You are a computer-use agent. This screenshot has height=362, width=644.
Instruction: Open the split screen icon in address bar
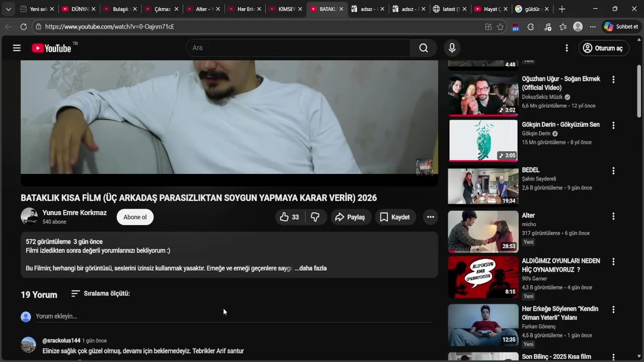(488, 27)
